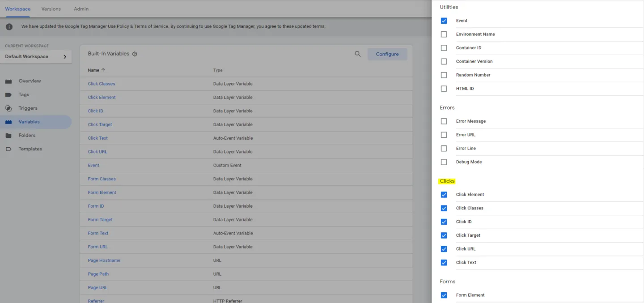This screenshot has height=303, width=644.
Task: Open the Folders section
Action: [x=27, y=135]
